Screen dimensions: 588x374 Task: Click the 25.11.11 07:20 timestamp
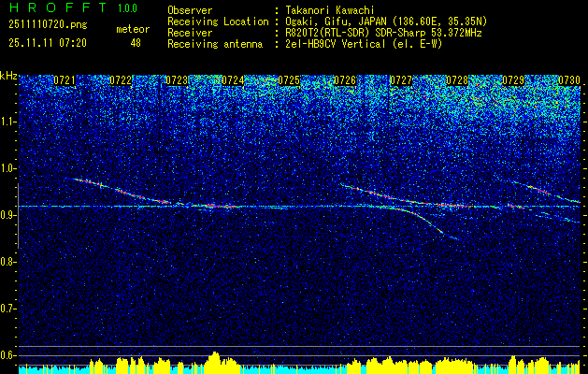click(x=47, y=43)
